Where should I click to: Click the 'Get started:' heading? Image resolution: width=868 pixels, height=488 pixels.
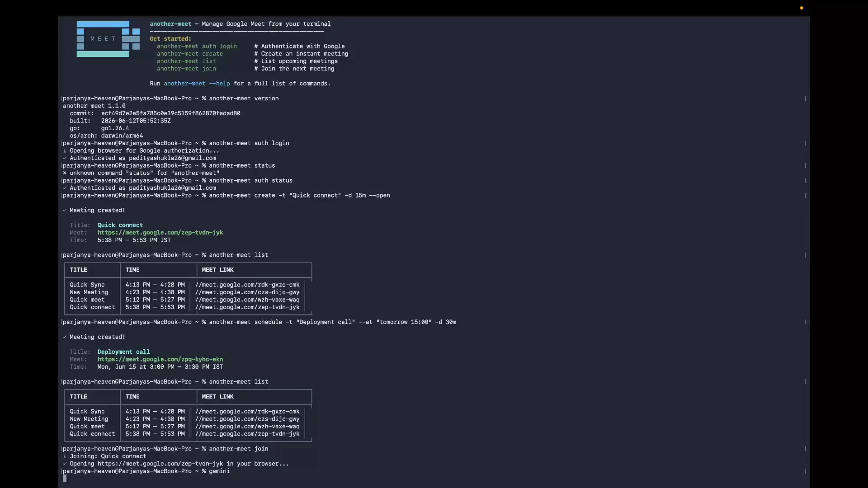point(170,39)
